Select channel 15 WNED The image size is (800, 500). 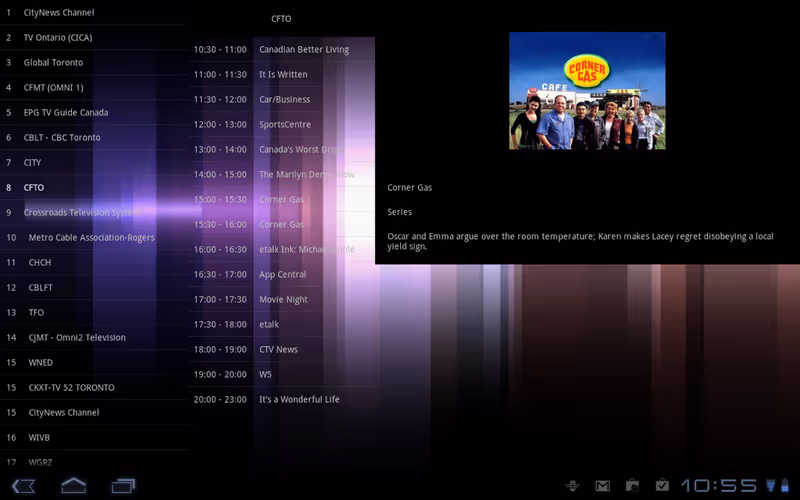(94, 363)
